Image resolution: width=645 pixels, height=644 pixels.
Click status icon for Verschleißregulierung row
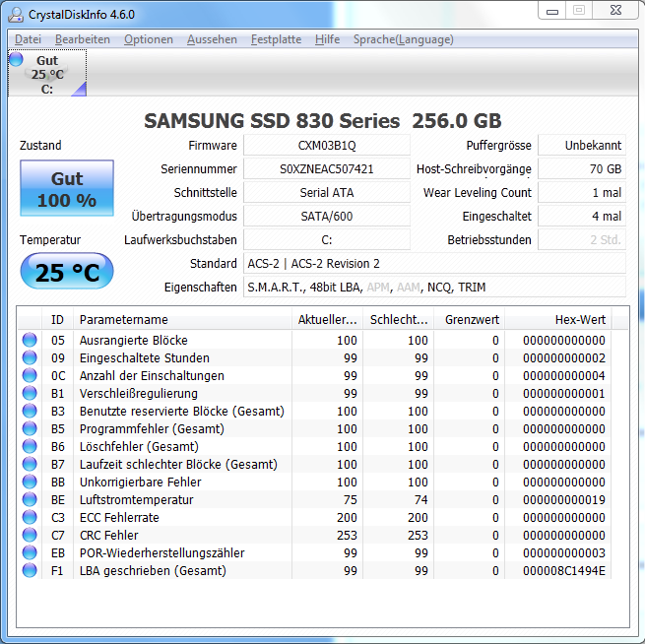30,393
